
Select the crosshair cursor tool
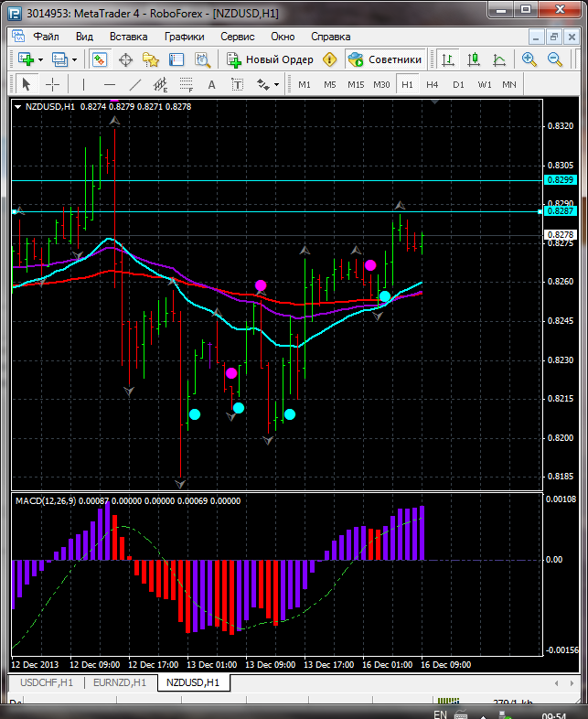coord(53,84)
